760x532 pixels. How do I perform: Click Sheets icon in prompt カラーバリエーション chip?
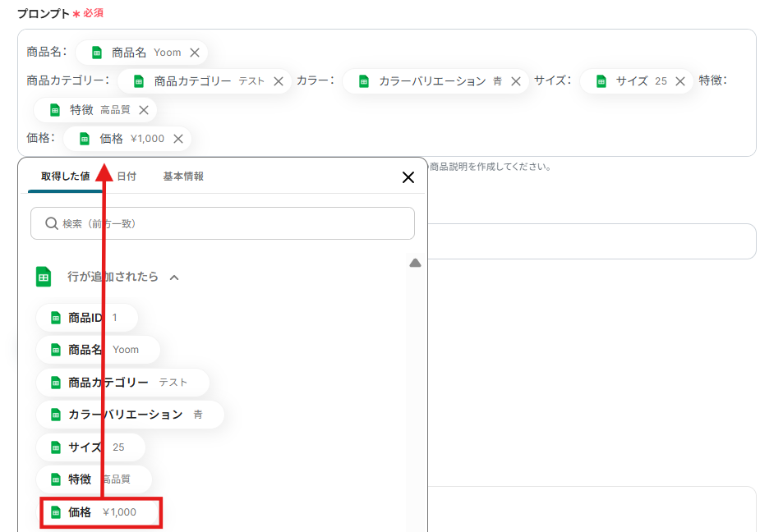coord(363,81)
